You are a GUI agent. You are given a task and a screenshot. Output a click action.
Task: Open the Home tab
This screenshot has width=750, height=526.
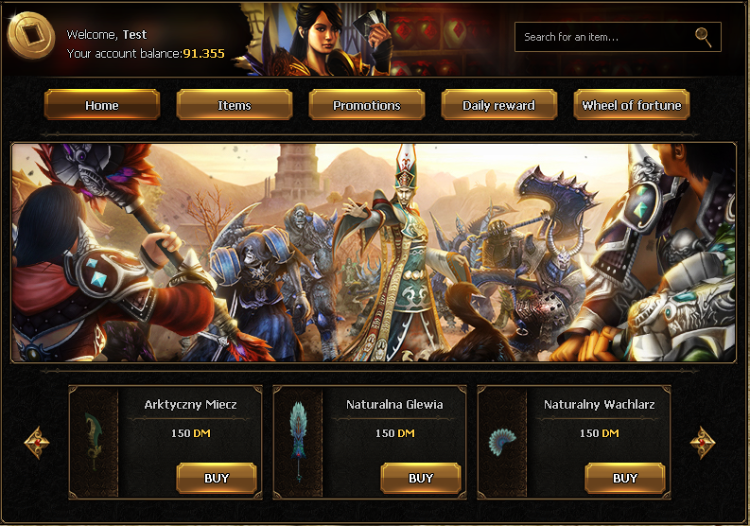click(102, 105)
